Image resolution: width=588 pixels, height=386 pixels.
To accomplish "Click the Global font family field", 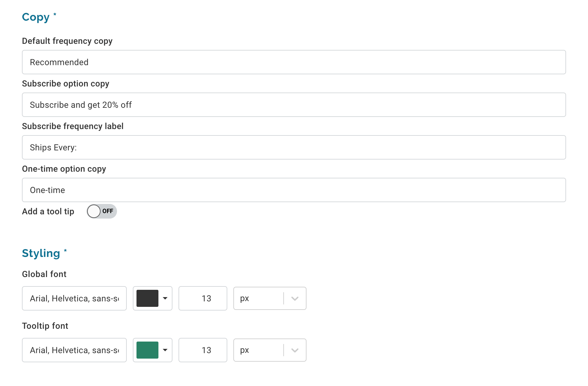I will (x=74, y=298).
